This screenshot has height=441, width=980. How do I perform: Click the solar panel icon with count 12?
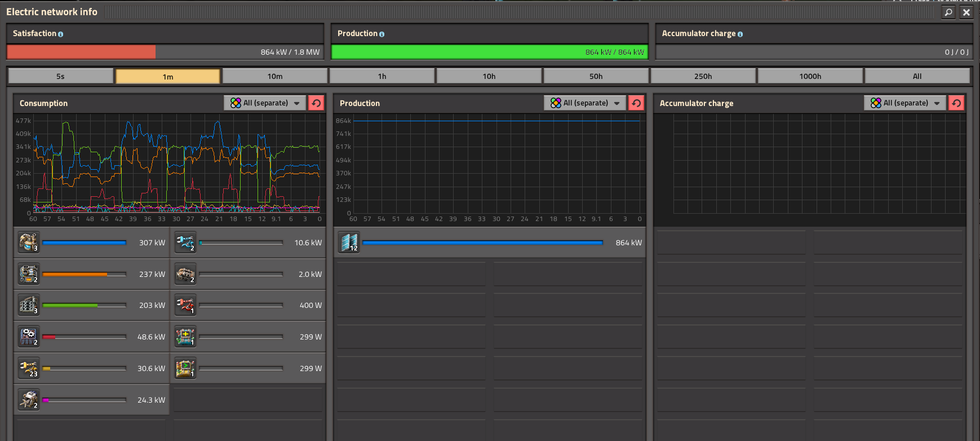[x=349, y=242]
